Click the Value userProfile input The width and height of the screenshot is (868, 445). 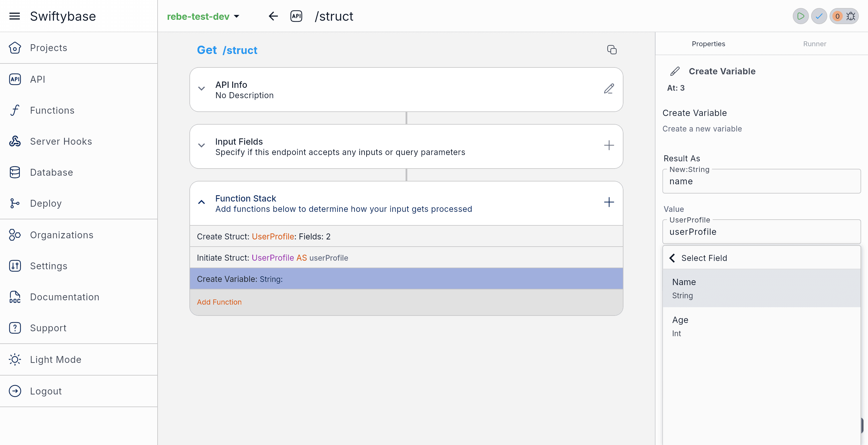[x=761, y=232]
